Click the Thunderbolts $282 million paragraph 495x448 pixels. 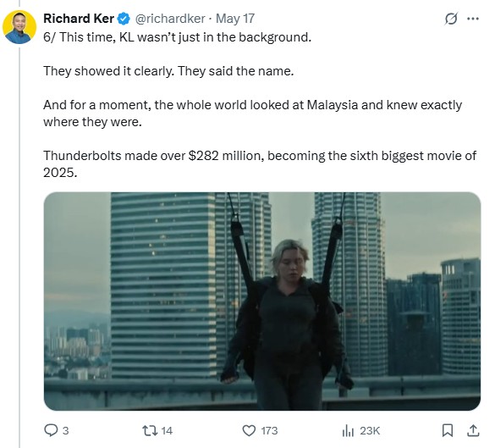[x=260, y=164]
